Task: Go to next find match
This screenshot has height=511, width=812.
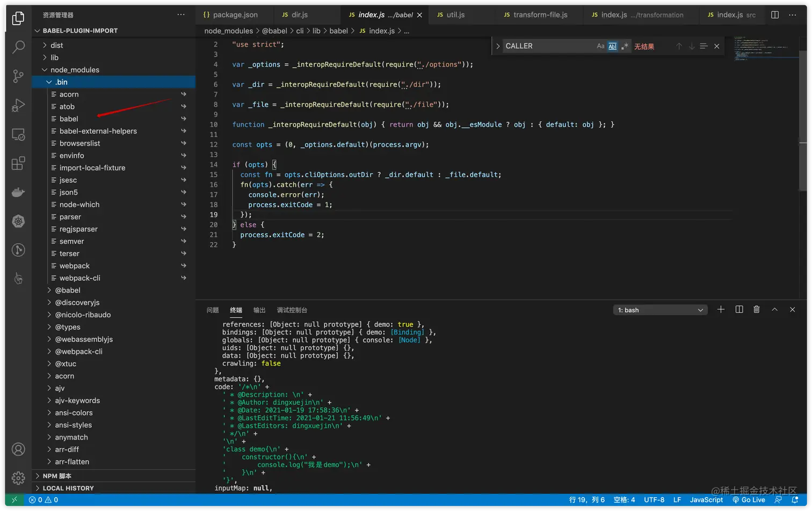Action: 692,46
